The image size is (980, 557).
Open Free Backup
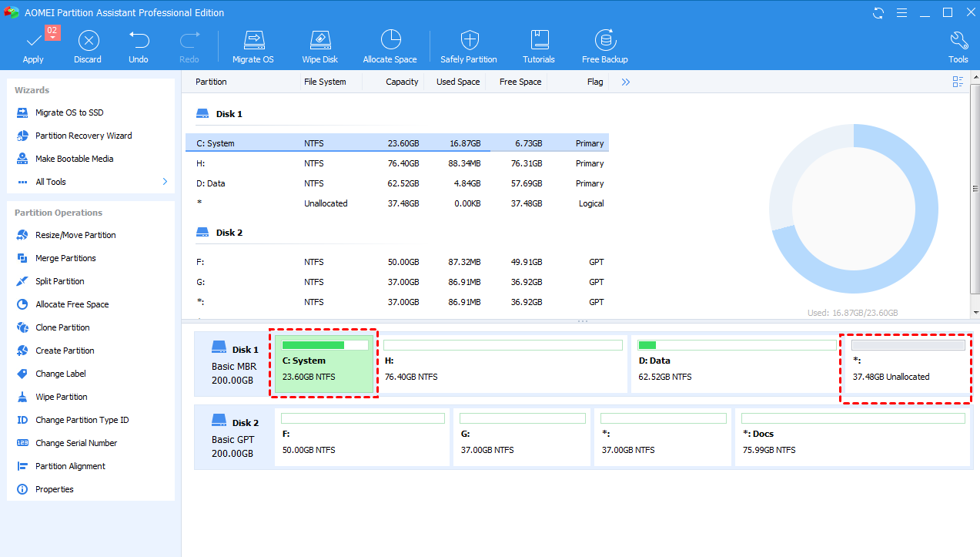tap(605, 45)
